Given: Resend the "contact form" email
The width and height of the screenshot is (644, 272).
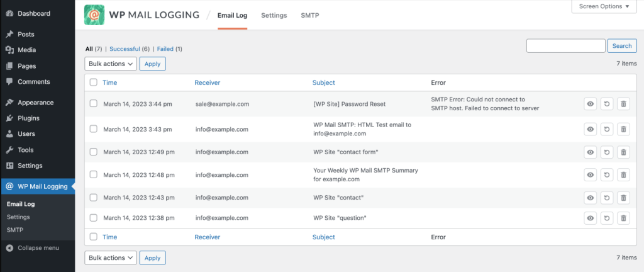Looking at the screenshot, I should tap(607, 152).
